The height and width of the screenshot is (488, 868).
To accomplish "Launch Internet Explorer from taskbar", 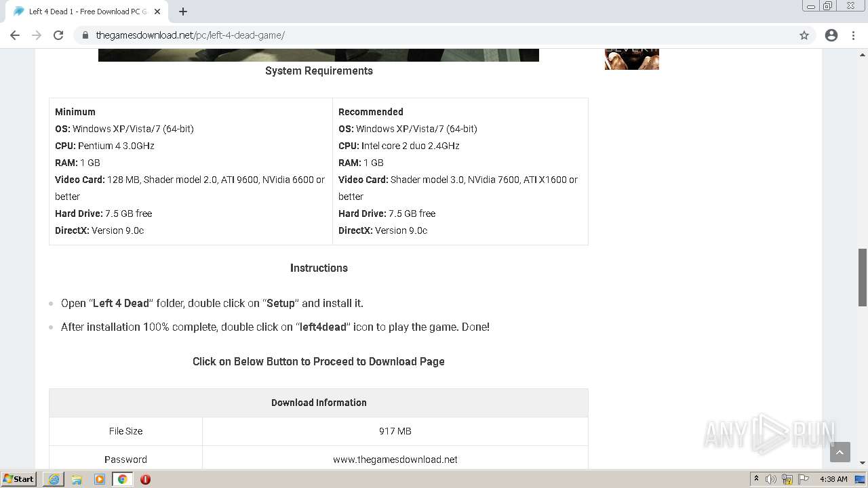I will coord(54,479).
